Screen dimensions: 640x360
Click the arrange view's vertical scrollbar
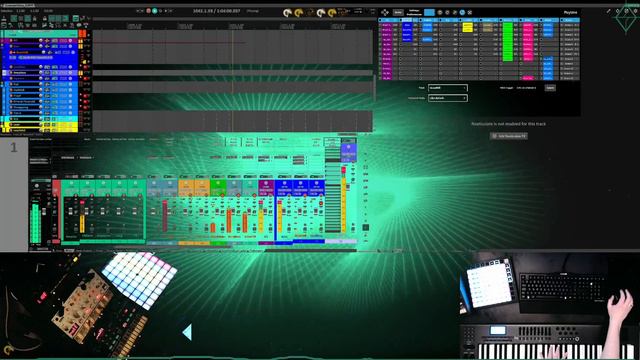[375, 88]
